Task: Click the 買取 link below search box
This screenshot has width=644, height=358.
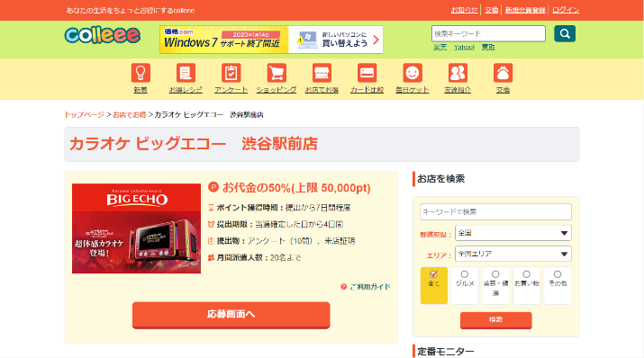Action: (488, 47)
